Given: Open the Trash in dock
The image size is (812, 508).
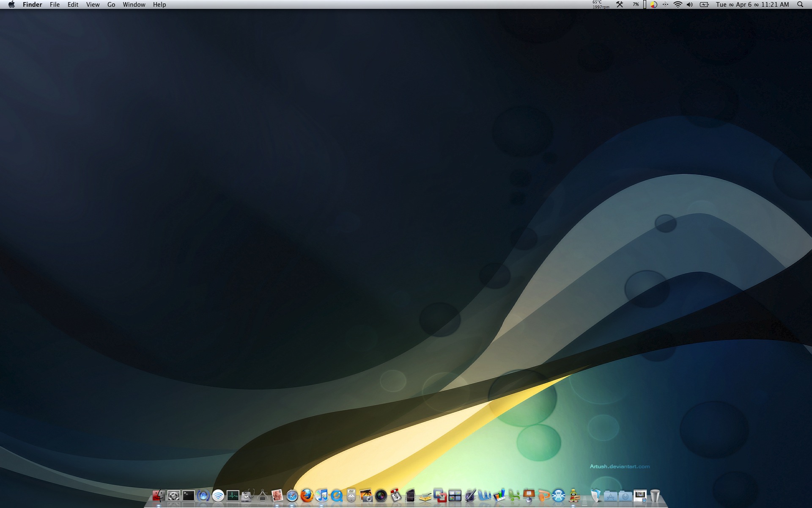Looking at the screenshot, I should pyautogui.click(x=655, y=496).
